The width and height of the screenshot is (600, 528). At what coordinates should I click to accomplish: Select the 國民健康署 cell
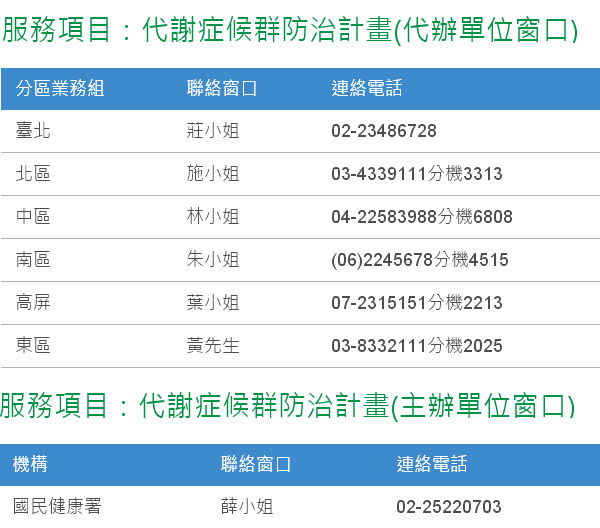click(57, 507)
